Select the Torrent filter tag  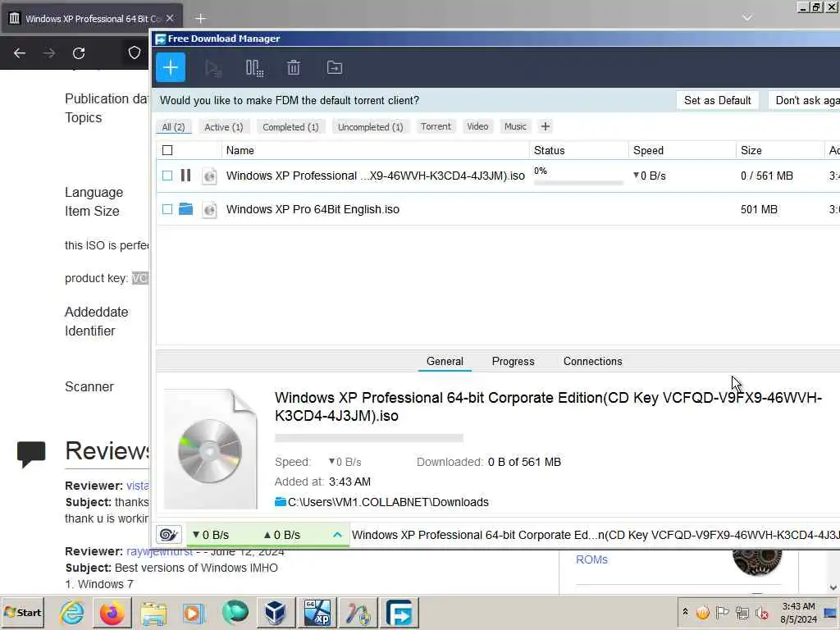click(436, 126)
